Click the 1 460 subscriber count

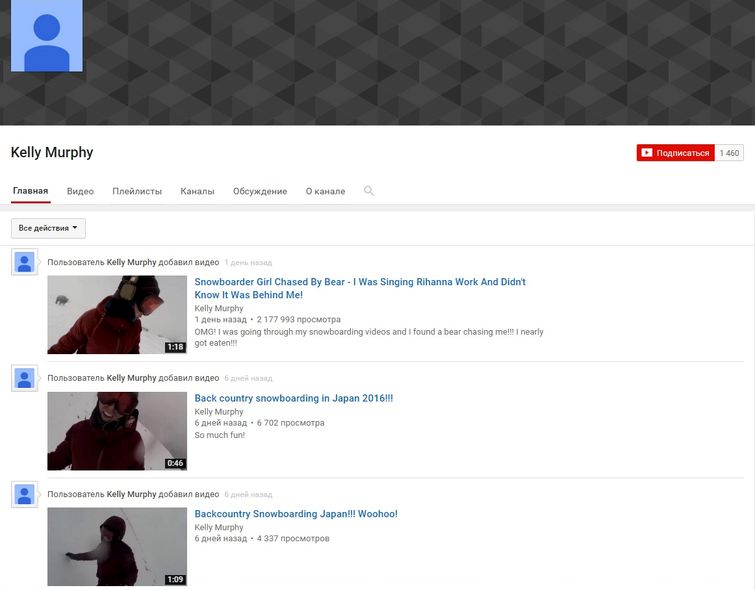click(730, 153)
